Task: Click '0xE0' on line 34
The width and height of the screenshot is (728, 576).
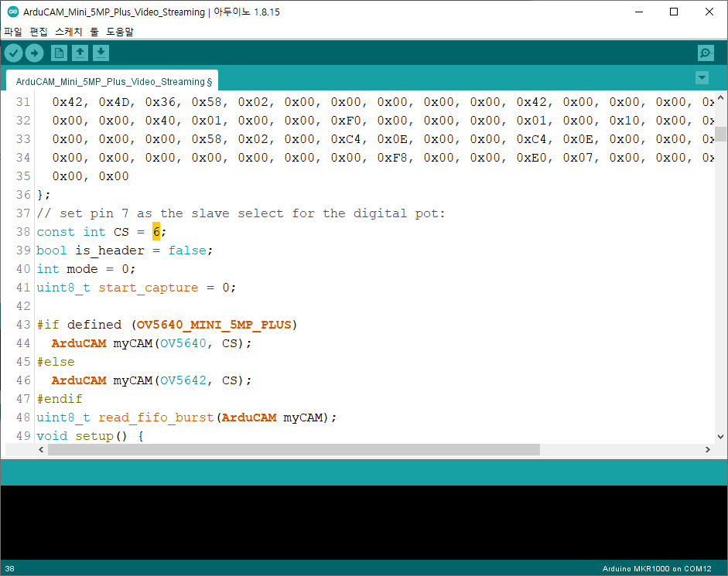Action: (531, 158)
